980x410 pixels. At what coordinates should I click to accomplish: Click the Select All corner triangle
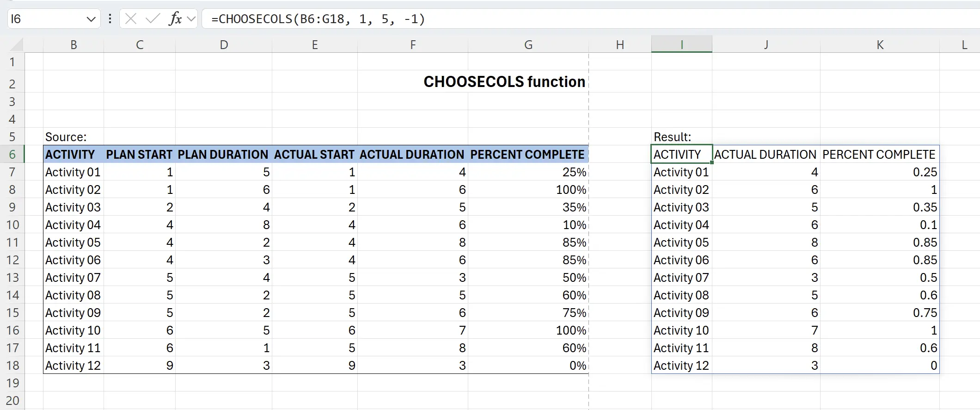[x=16, y=44]
